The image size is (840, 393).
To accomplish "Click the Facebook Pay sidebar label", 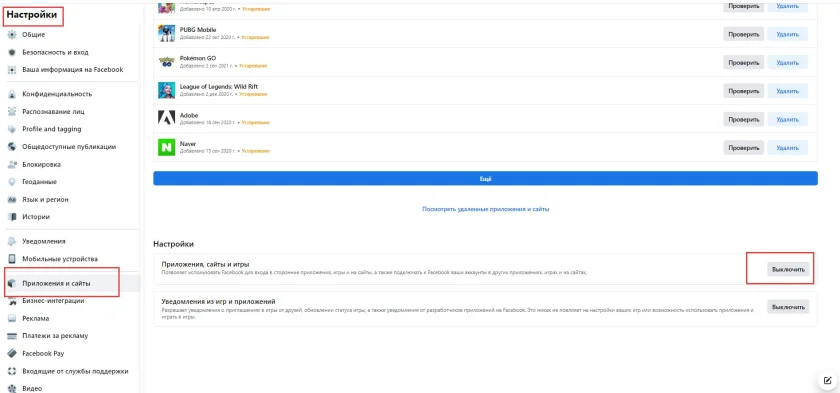I will pos(43,353).
